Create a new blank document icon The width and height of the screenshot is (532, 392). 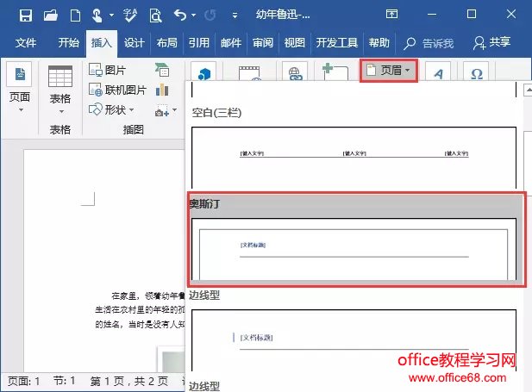click(75, 16)
